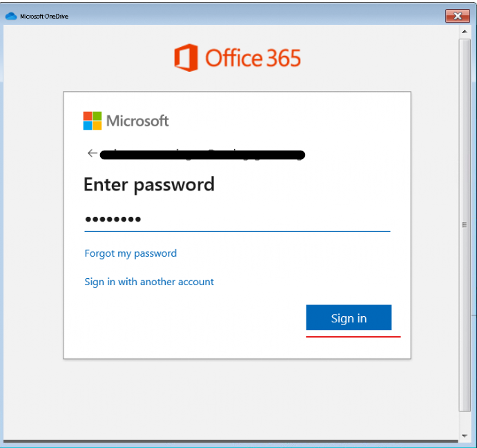The height and width of the screenshot is (448, 477).
Task: Click the OneDrive cloud icon in title bar
Action: [11, 16]
